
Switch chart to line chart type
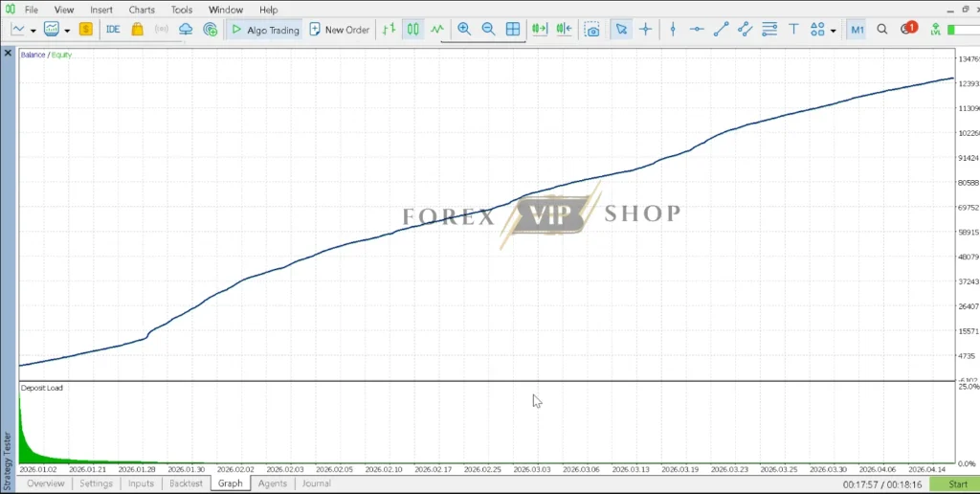(436, 30)
